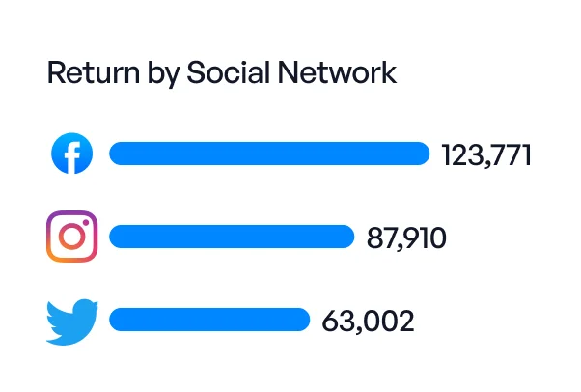Click the Return by Social Network heading
The image size is (581, 392).
tap(222, 72)
